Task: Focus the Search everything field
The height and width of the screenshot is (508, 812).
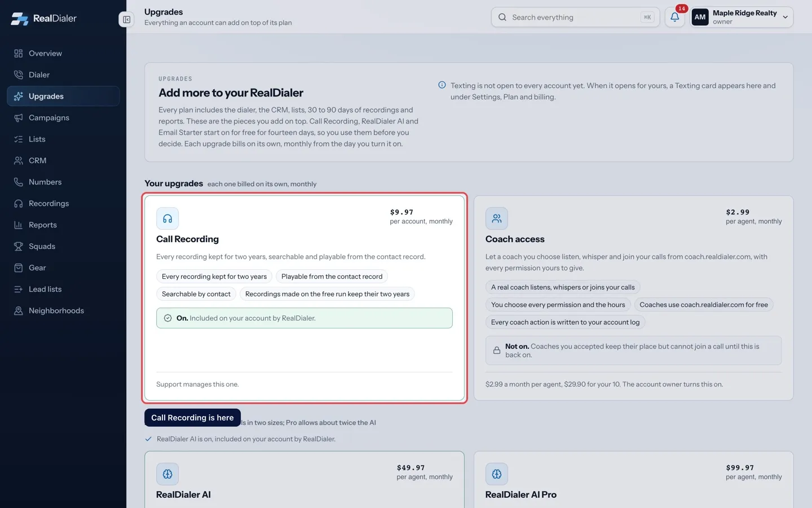Action: (575, 17)
